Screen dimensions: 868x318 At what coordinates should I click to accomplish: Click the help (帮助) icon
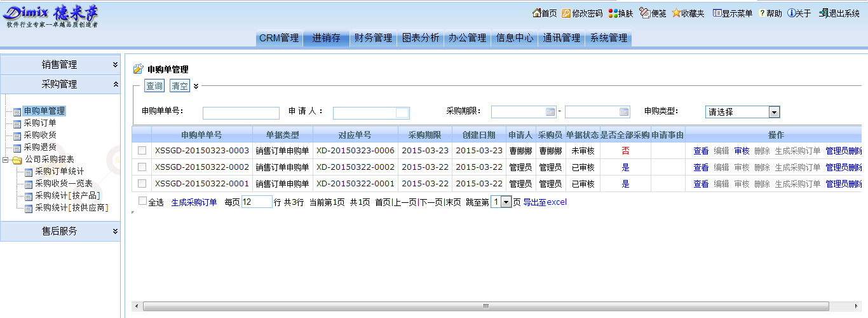click(x=762, y=13)
